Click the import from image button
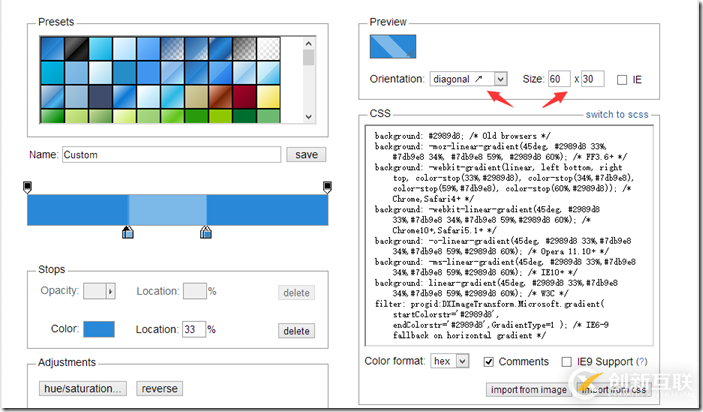Image resolution: width=703 pixels, height=412 pixels. pyautogui.click(x=529, y=390)
